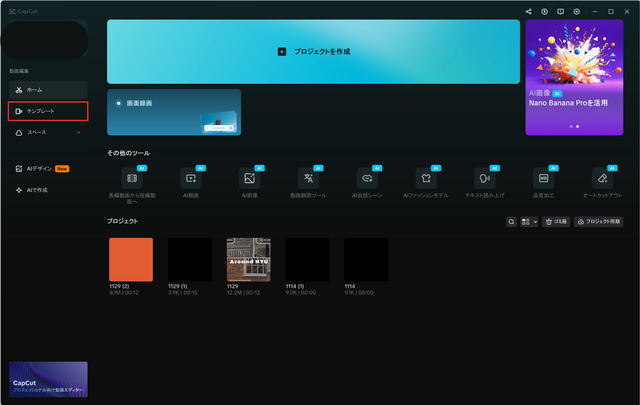Open the AIファッションモデル tool
The height and width of the screenshot is (405, 640).
tap(426, 179)
